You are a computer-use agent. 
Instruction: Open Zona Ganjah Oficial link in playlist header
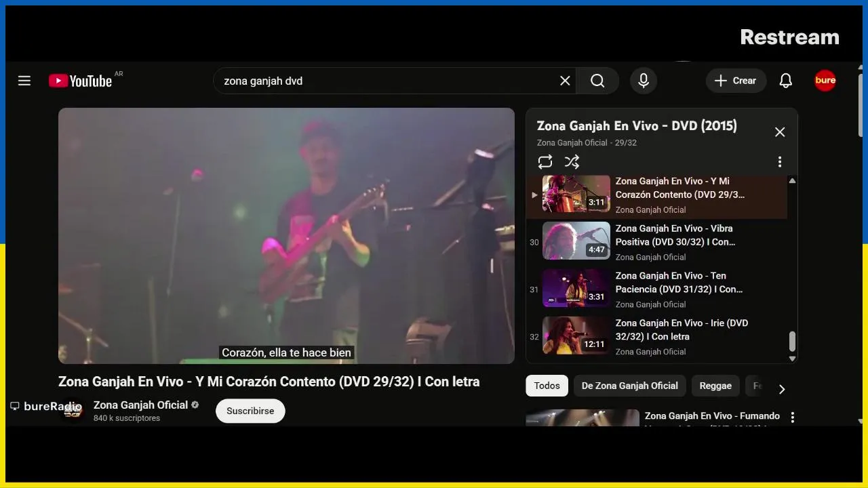[572, 143]
